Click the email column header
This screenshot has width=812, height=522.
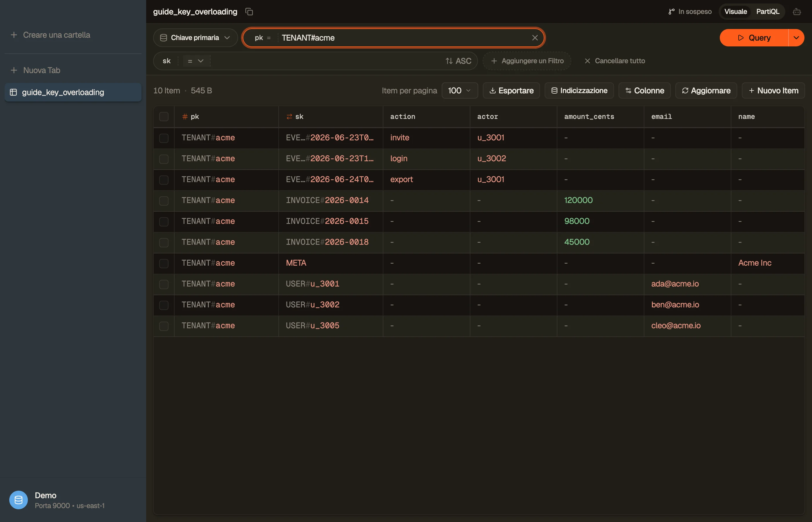(687, 117)
